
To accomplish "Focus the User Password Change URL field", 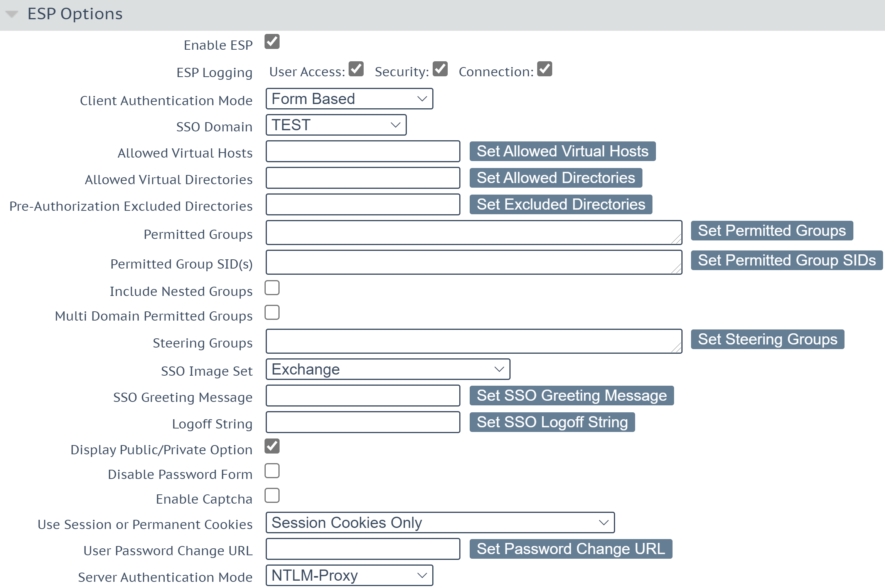I will 363,549.
